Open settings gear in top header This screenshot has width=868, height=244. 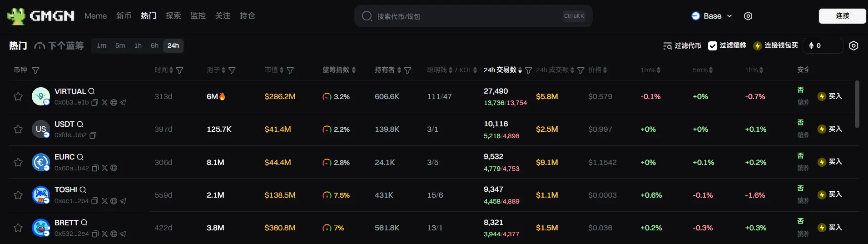pyautogui.click(x=748, y=16)
